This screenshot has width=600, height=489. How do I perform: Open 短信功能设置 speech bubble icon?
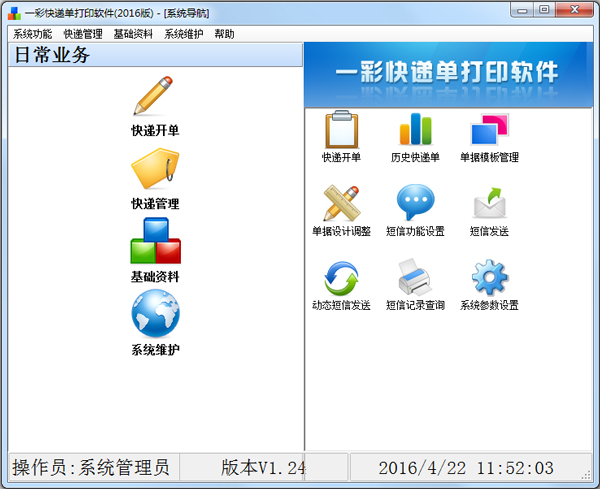click(x=415, y=202)
